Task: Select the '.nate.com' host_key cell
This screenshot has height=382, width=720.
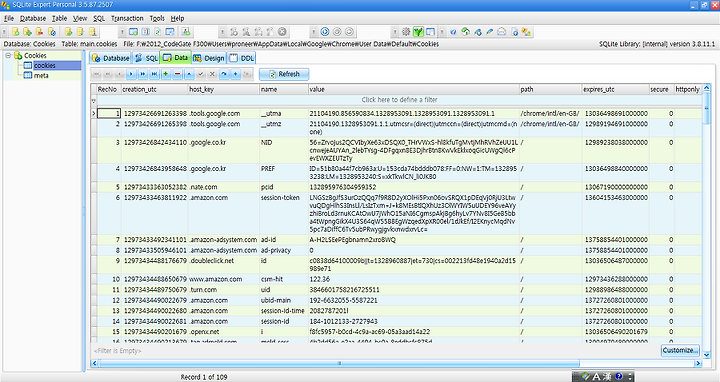Action: pyautogui.click(x=223, y=187)
